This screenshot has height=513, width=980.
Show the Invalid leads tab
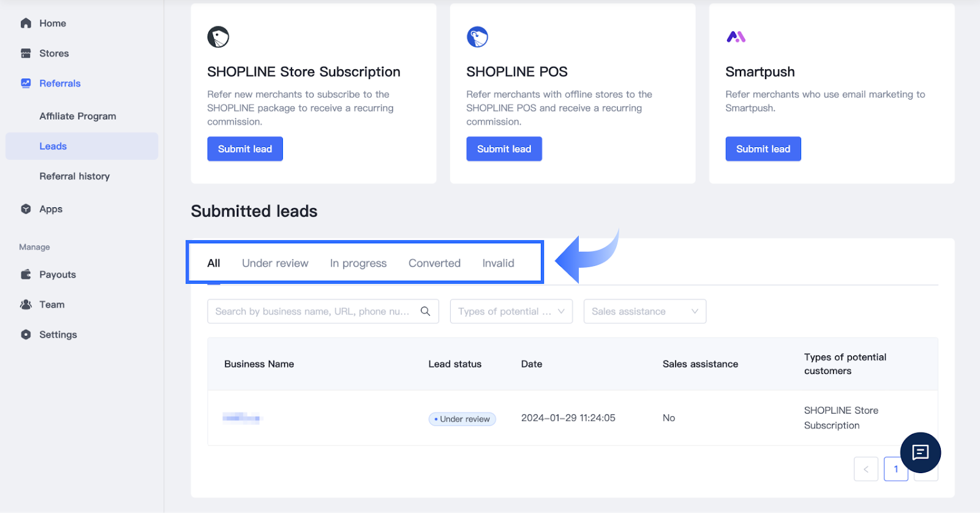(x=498, y=264)
